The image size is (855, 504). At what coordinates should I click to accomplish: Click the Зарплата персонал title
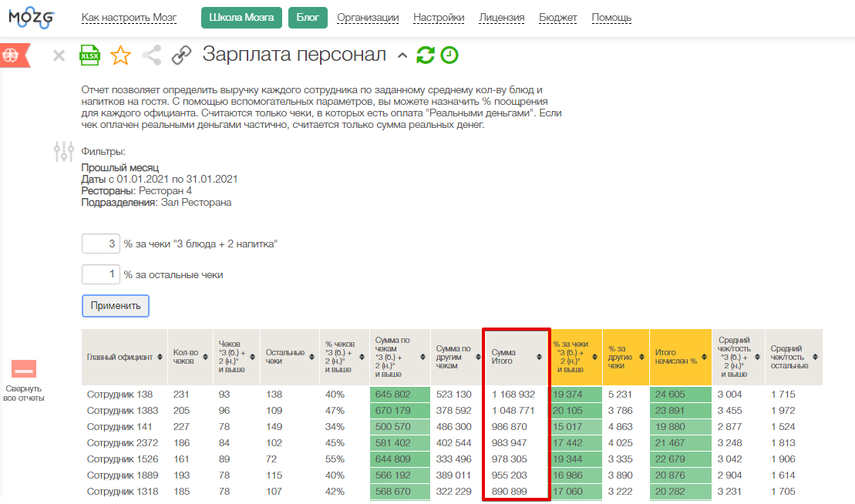[294, 55]
